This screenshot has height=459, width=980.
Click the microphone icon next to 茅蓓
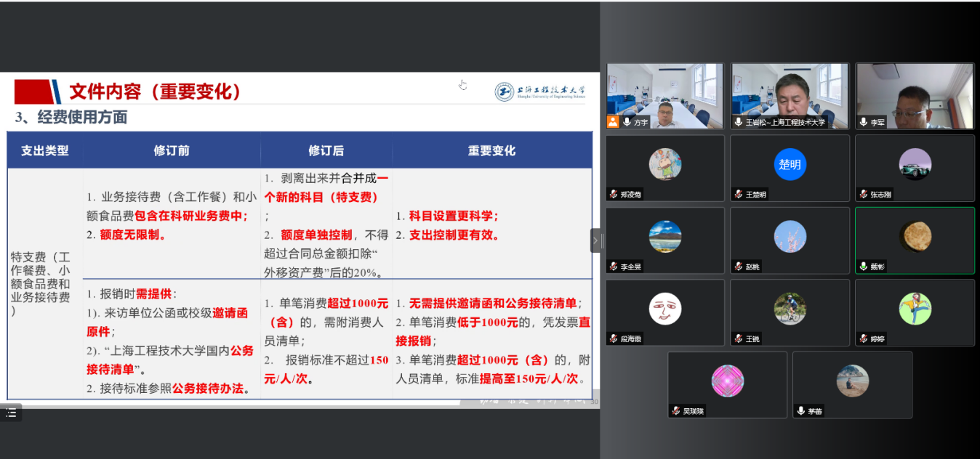pyautogui.click(x=801, y=411)
